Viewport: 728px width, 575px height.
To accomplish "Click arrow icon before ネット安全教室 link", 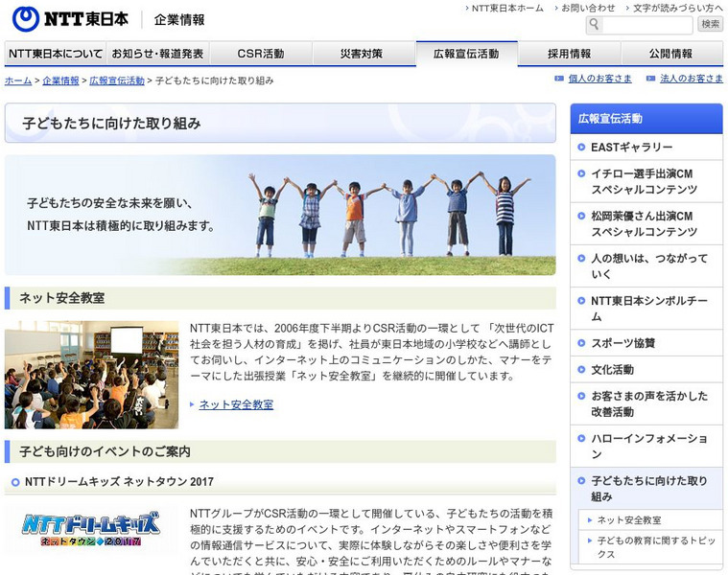I will tap(192, 404).
